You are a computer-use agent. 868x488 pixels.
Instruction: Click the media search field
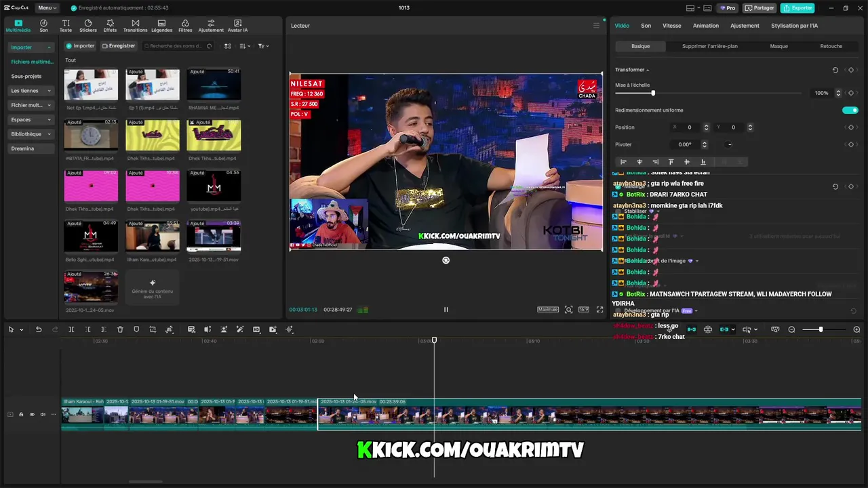[176, 46]
